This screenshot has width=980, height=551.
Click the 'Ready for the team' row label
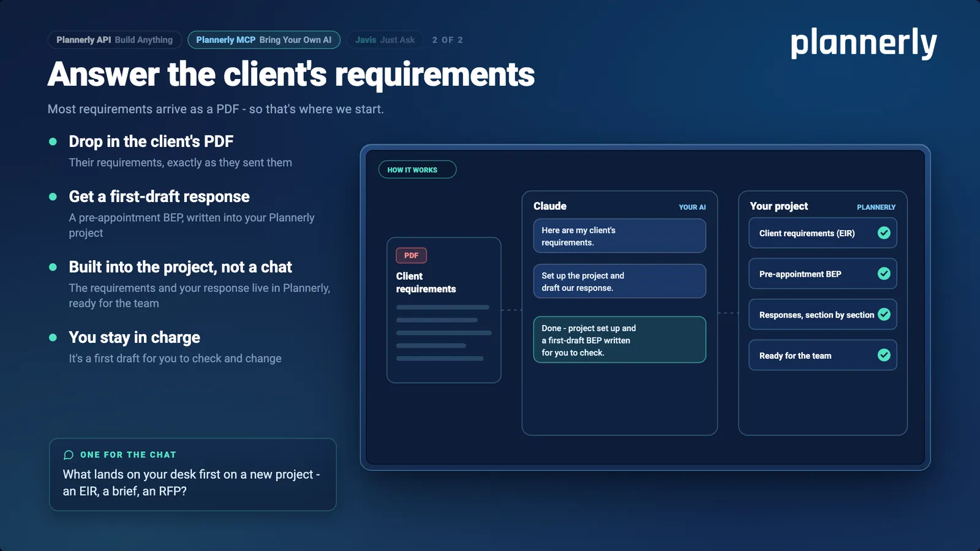click(796, 356)
